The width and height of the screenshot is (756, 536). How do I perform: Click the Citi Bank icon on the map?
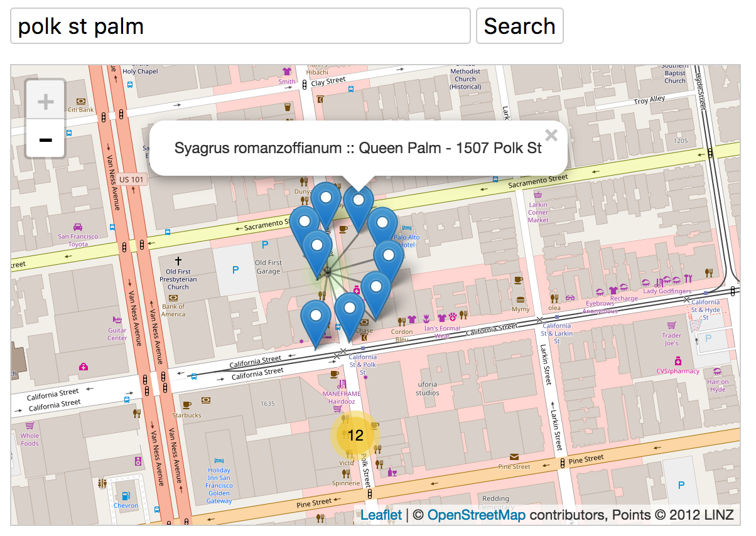coord(80,100)
